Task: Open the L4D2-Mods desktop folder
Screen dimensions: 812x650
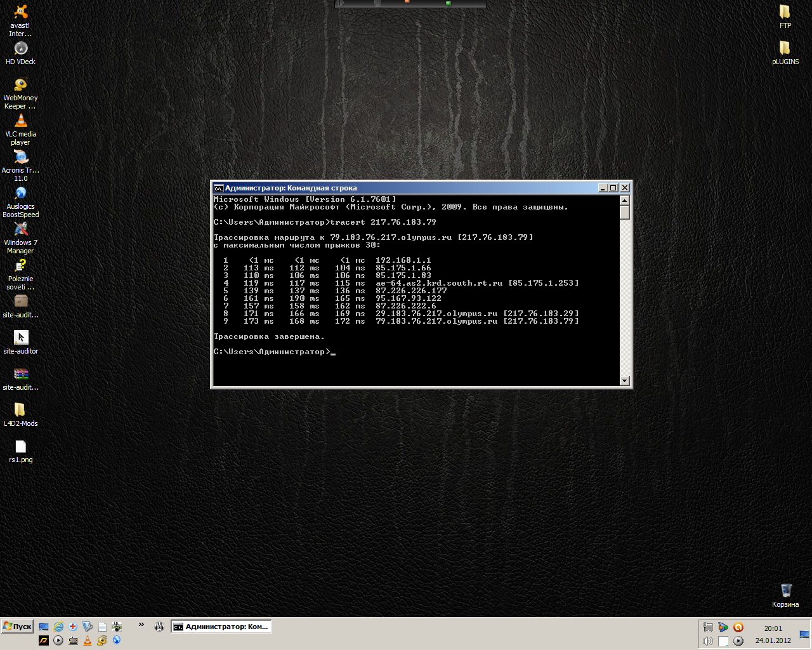Action: pos(20,411)
